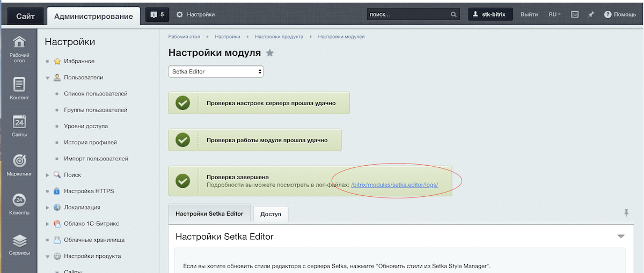Open notifications counter showing 5
The width and height of the screenshot is (644, 273).
coord(158,15)
